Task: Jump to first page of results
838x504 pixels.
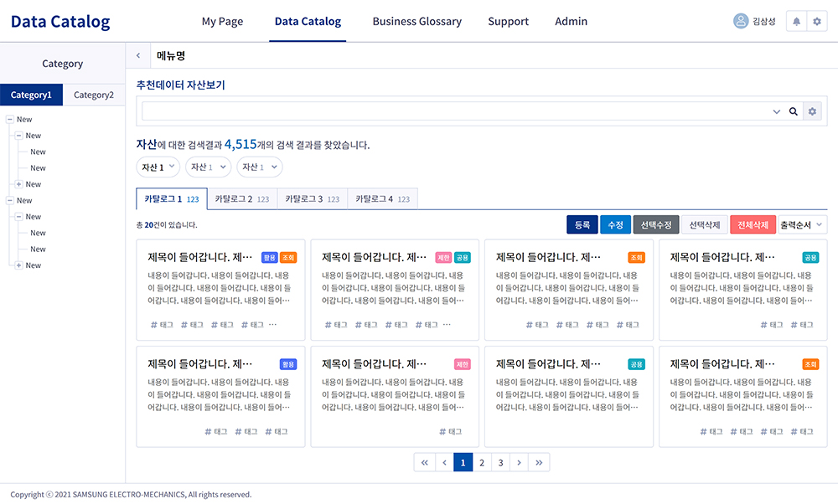Action: tap(424, 462)
